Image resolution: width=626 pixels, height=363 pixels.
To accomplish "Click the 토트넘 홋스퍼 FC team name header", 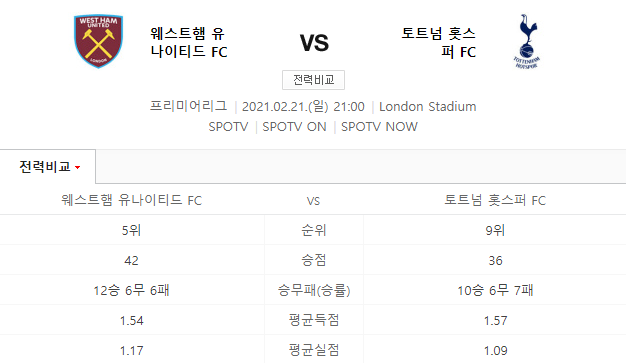I will (x=438, y=42).
